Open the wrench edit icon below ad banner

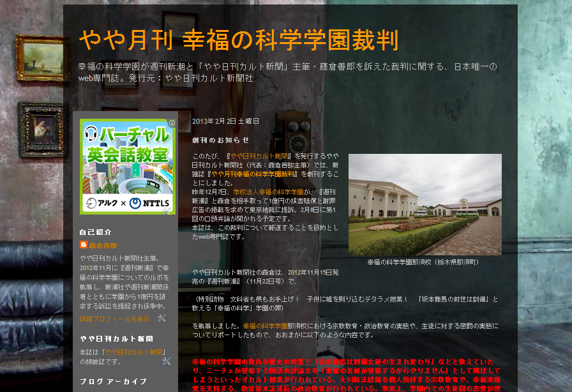(x=167, y=211)
